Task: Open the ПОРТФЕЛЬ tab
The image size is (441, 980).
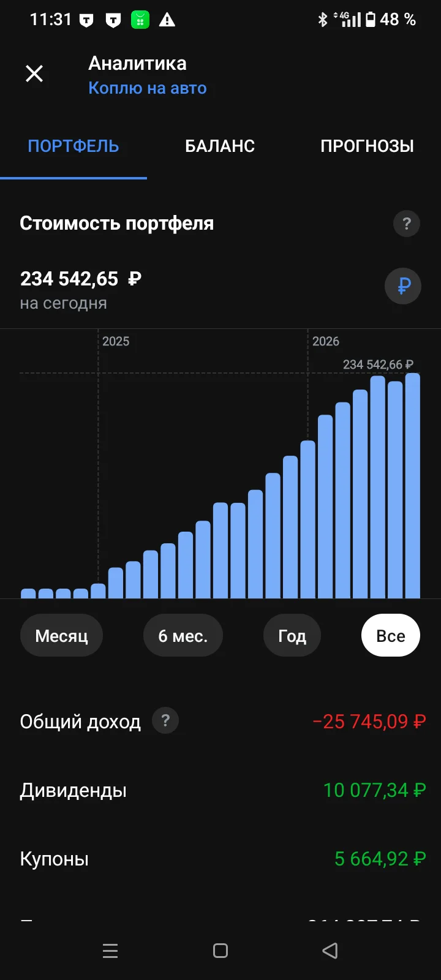Action: click(x=73, y=146)
